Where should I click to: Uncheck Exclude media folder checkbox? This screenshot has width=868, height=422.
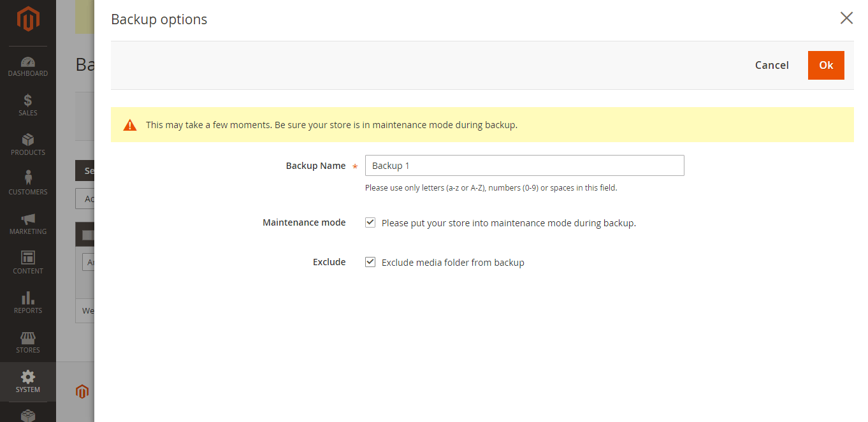370,262
